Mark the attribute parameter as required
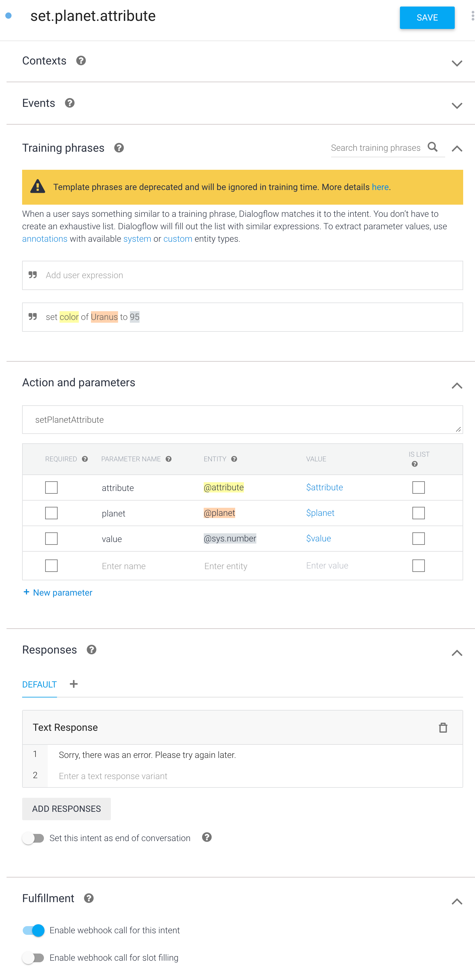This screenshot has height=980, width=475. 51,487
